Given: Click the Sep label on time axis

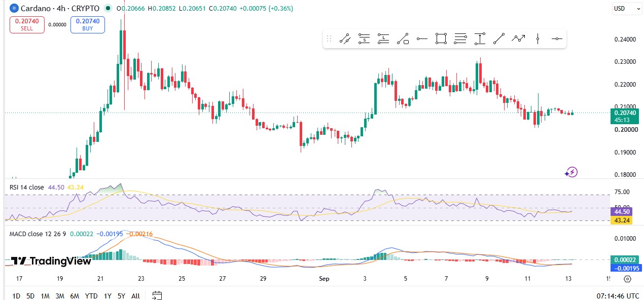Looking at the screenshot, I should point(325,279).
